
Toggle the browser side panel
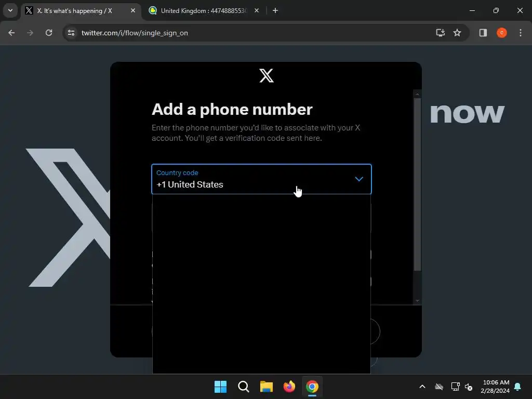pyautogui.click(x=483, y=33)
